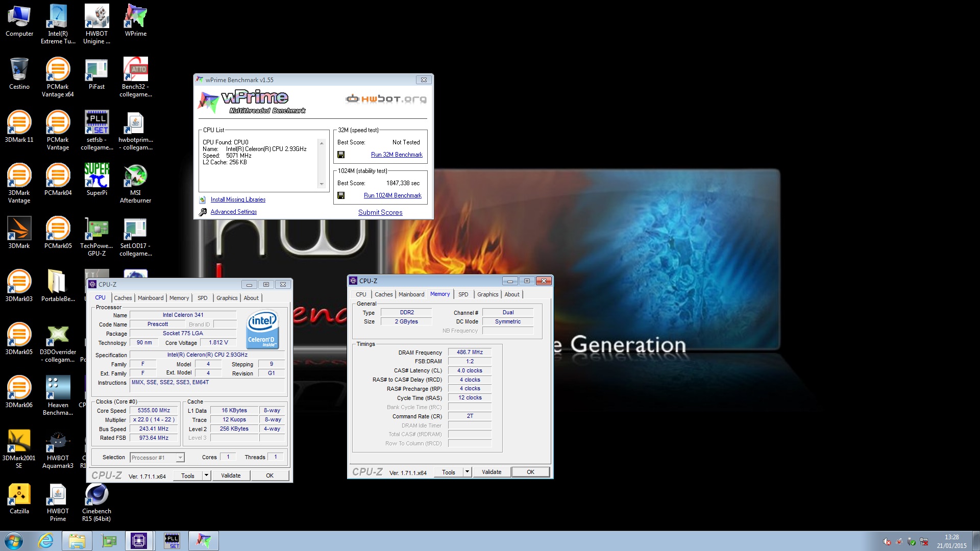980x551 pixels.
Task: Open the PiFast desktop shortcut
Action: (96, 73)
